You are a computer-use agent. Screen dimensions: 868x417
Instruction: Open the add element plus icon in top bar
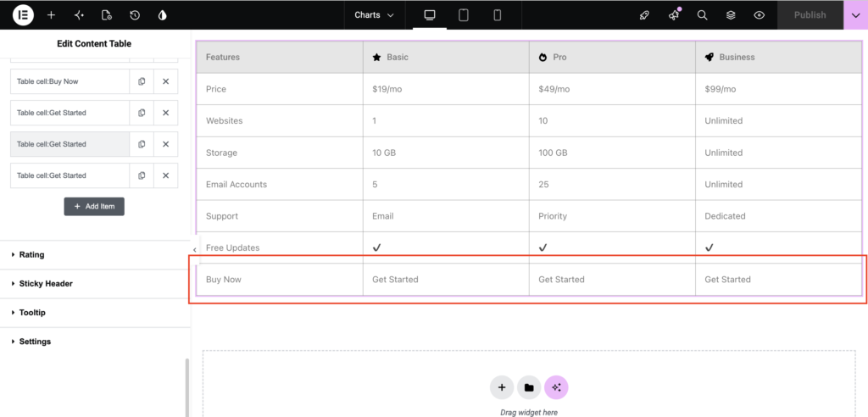(x=52, y=15)
